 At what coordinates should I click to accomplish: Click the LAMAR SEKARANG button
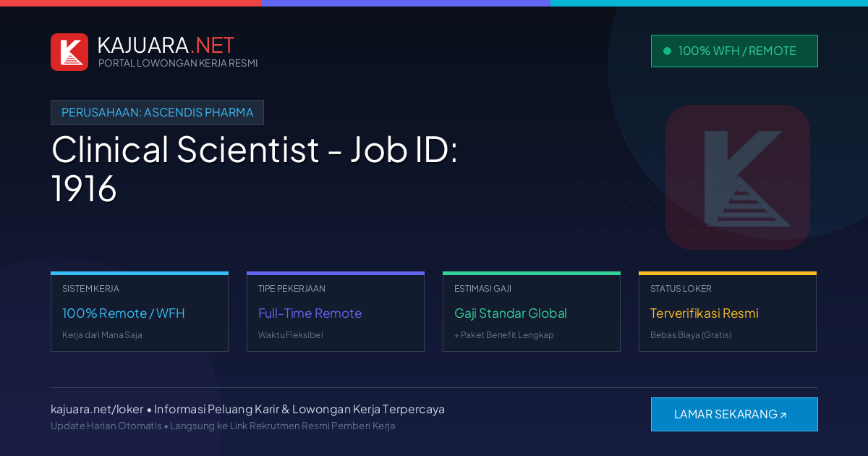(734, 414)
